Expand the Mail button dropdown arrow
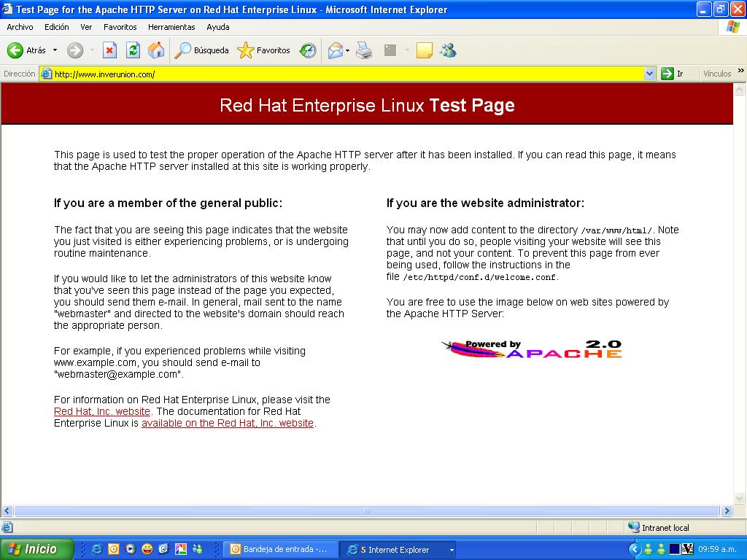The image size is (747, 560). [x=348, y=50]
